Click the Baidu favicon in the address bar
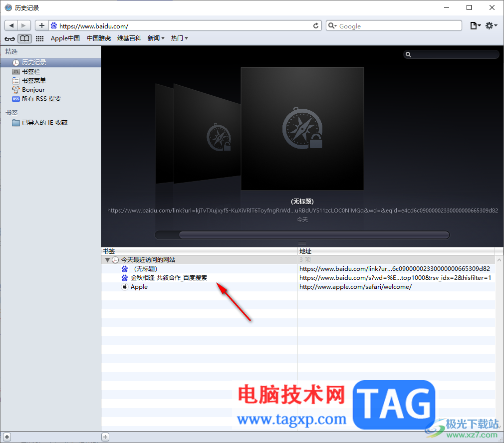The image size is (504, 443). click(x=54, y=26)
